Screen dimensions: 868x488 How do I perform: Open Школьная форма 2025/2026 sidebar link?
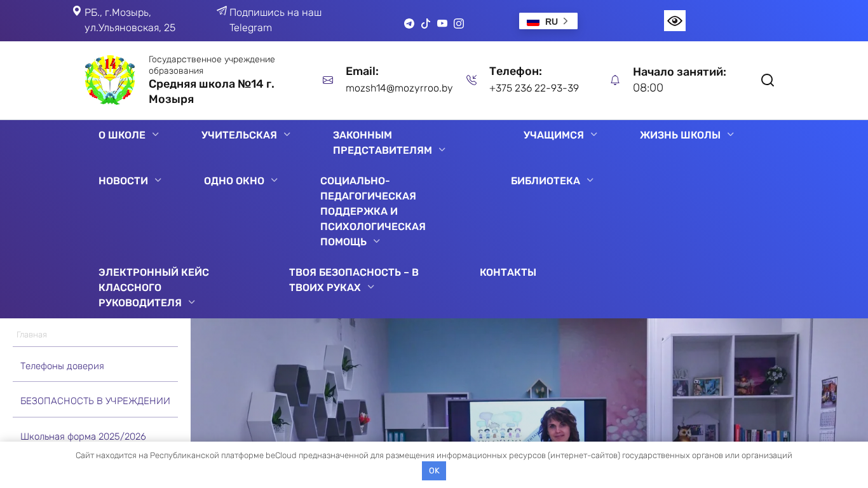point(83,437)
